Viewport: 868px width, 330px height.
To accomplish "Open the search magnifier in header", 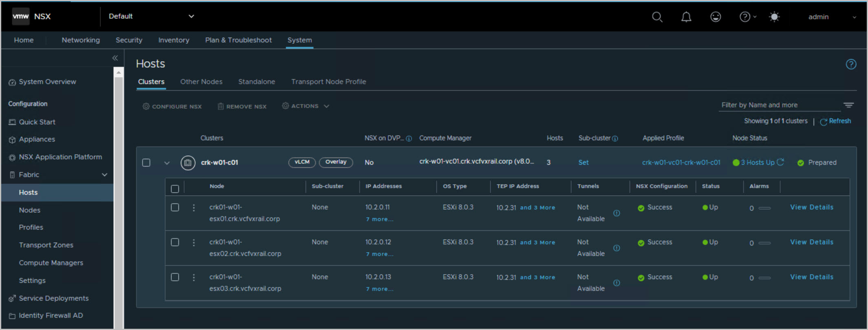I will click(x=657, y=17).
